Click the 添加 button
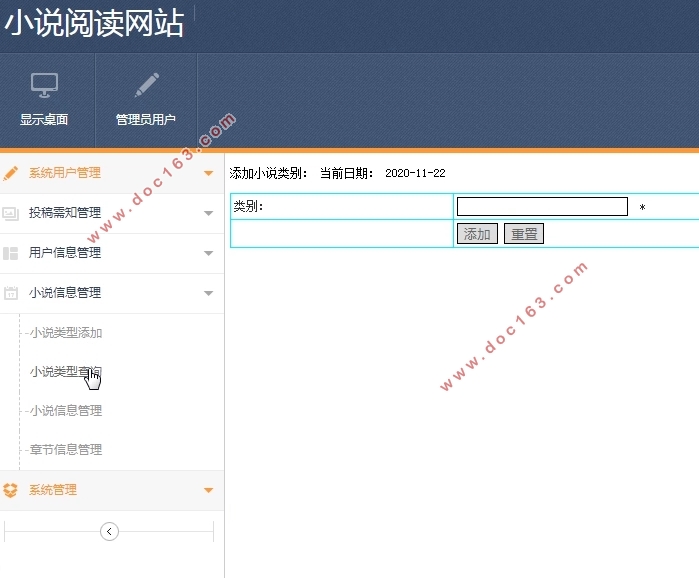The width and height of the screenshot is (699, 578). [477, 234]
